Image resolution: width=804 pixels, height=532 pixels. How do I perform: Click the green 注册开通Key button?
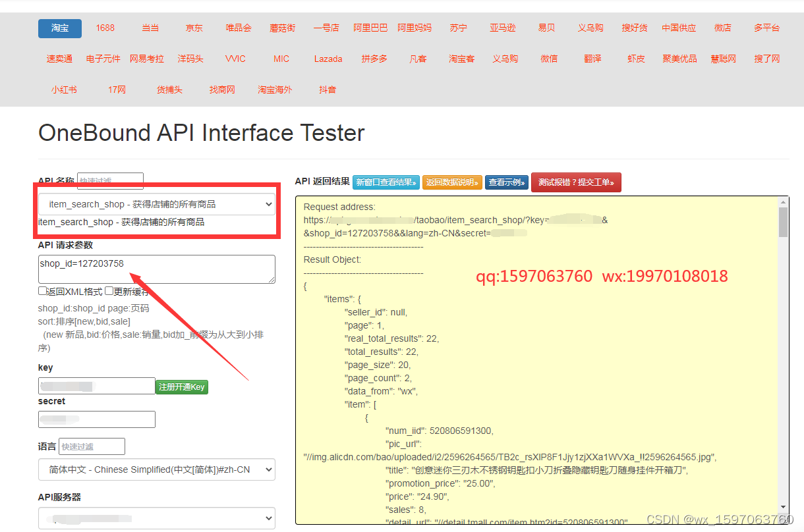click(181, 387)
